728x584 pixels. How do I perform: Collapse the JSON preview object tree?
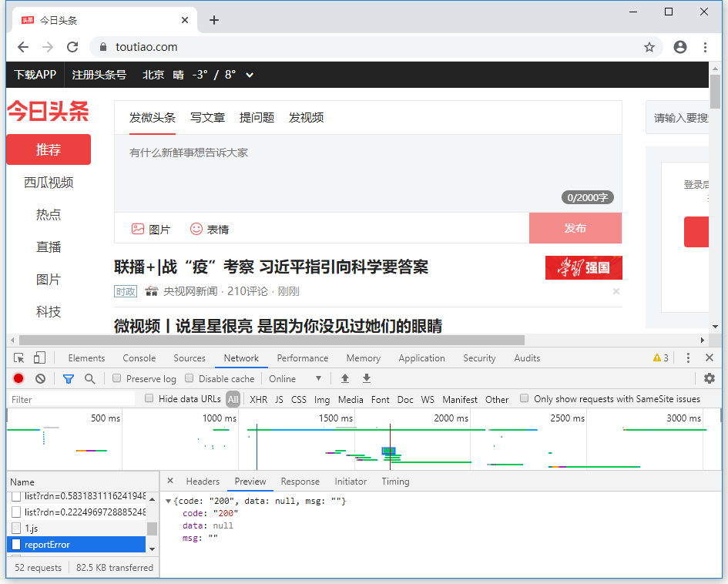(169, 502)
